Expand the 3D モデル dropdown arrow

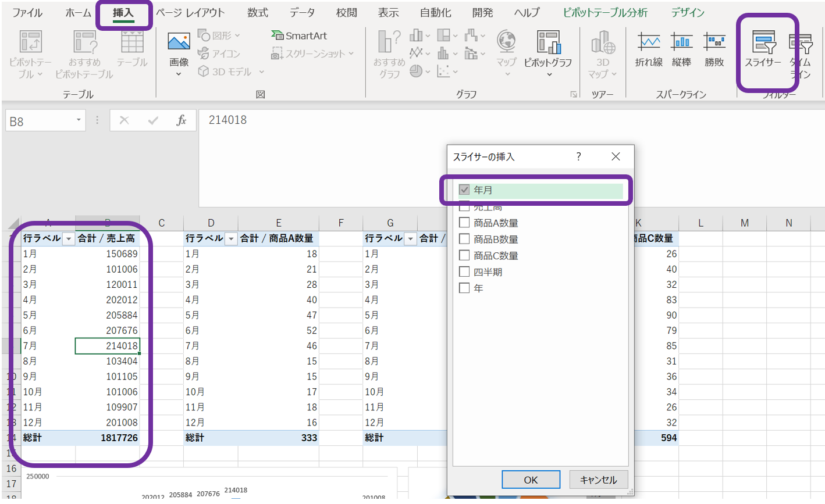[261, 72]
